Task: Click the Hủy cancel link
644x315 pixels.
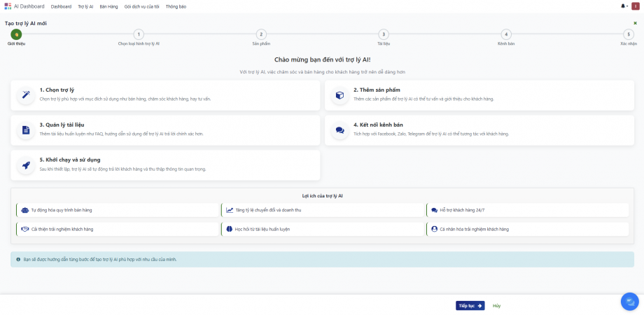Action: 496,306
